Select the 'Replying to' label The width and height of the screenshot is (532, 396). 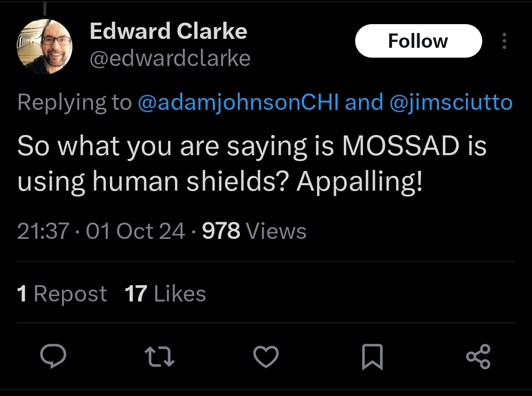[74, 102]
